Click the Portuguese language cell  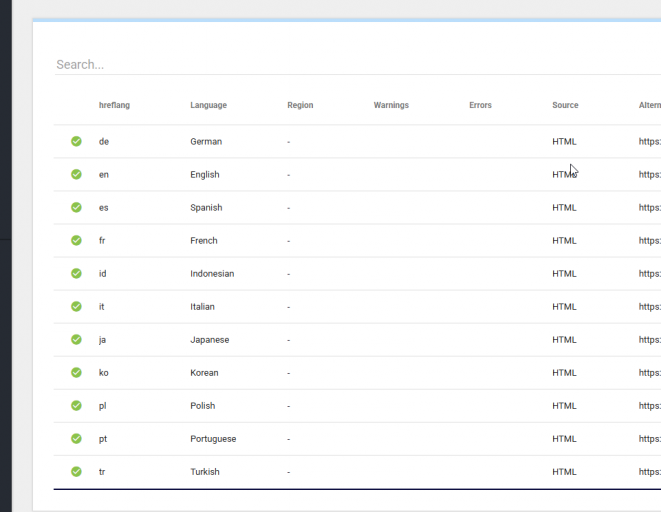[213, 439]
